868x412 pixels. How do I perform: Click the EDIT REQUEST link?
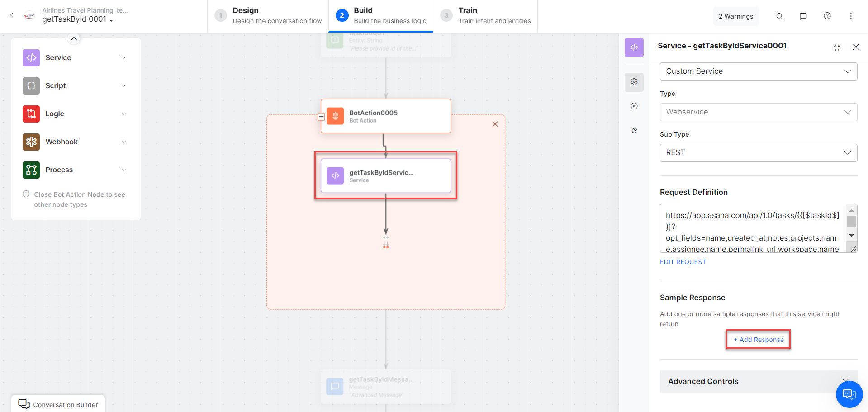pos(683,262)
